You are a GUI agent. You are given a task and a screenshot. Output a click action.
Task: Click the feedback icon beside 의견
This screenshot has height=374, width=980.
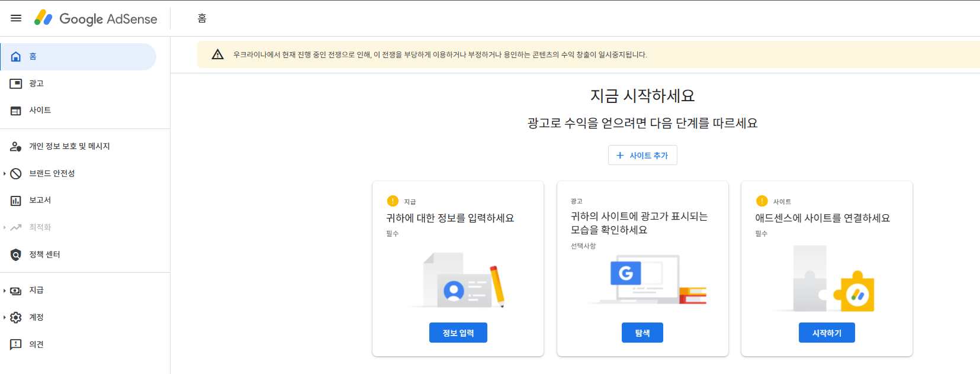[x=16, y=344]
